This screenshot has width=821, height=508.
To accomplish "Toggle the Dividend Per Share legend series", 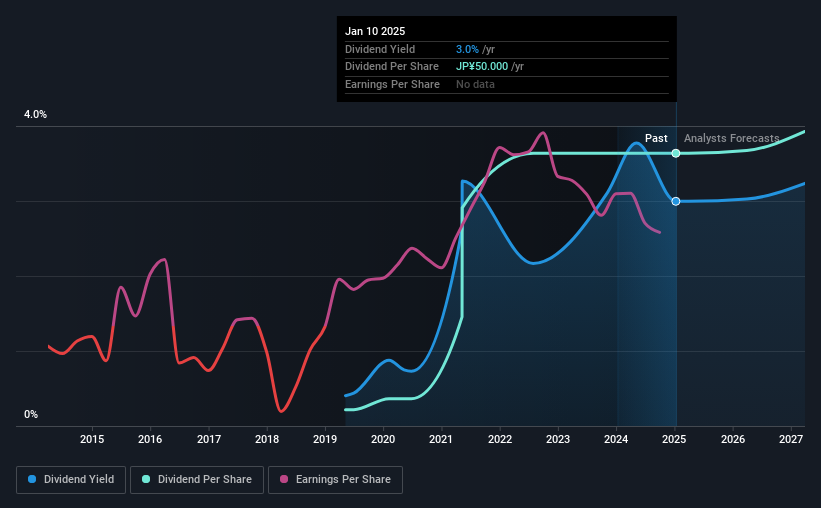I will pos(197,479).
